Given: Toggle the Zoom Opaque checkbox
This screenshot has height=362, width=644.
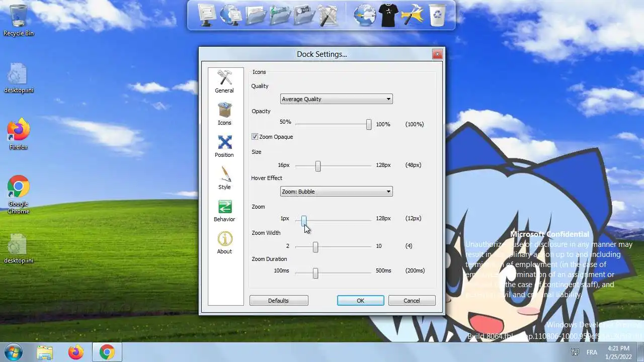Looking at the screenshot, I should (255, 137).
